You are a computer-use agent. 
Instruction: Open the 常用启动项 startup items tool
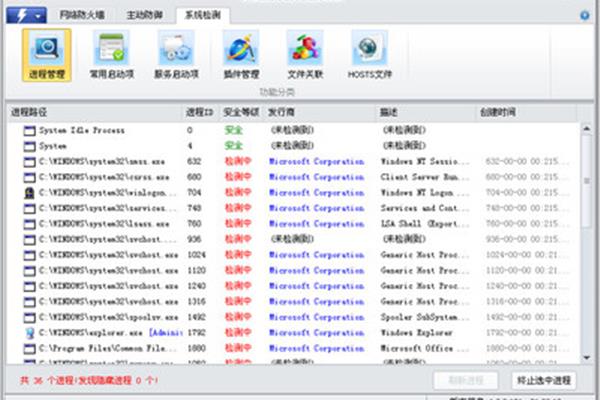(x=111, y=55)
